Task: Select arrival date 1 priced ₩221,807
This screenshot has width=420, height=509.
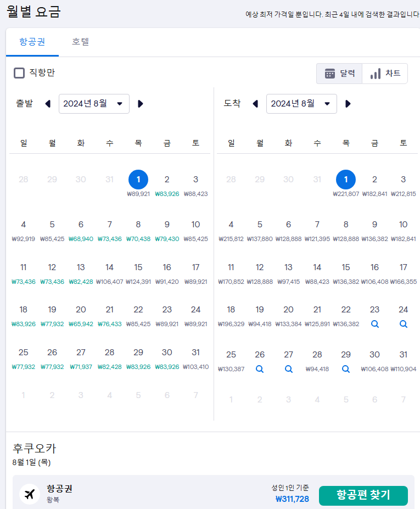Action: click(346, 184)
